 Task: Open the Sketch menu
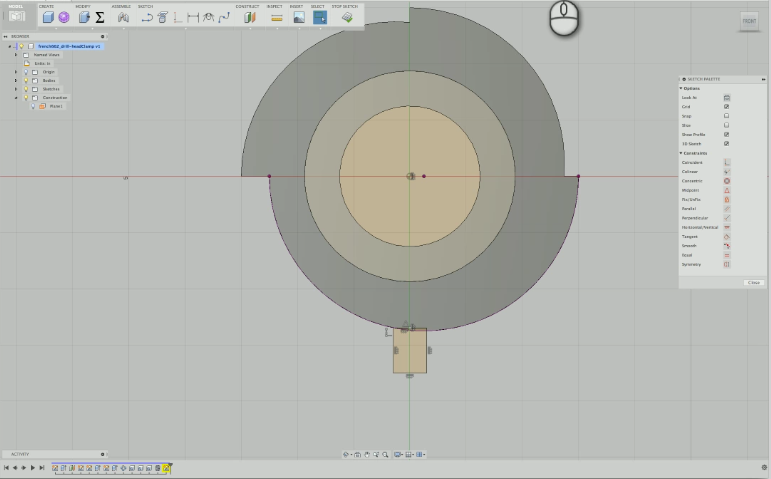click(145, 6)
